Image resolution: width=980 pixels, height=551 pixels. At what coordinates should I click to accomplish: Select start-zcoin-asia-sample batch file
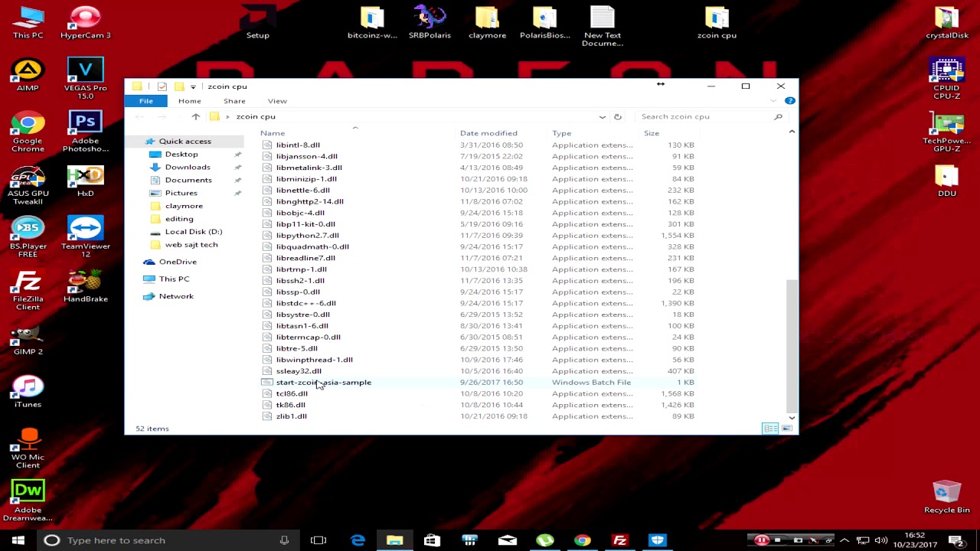coord(479,383)
